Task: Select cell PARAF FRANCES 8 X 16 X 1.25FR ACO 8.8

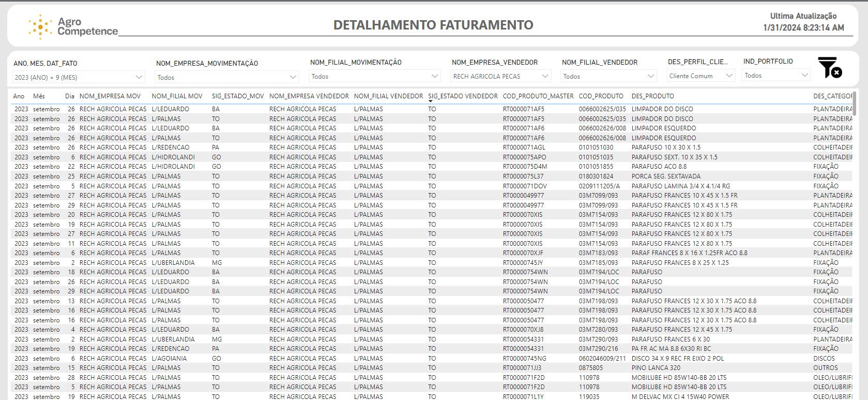Action: 689,253
